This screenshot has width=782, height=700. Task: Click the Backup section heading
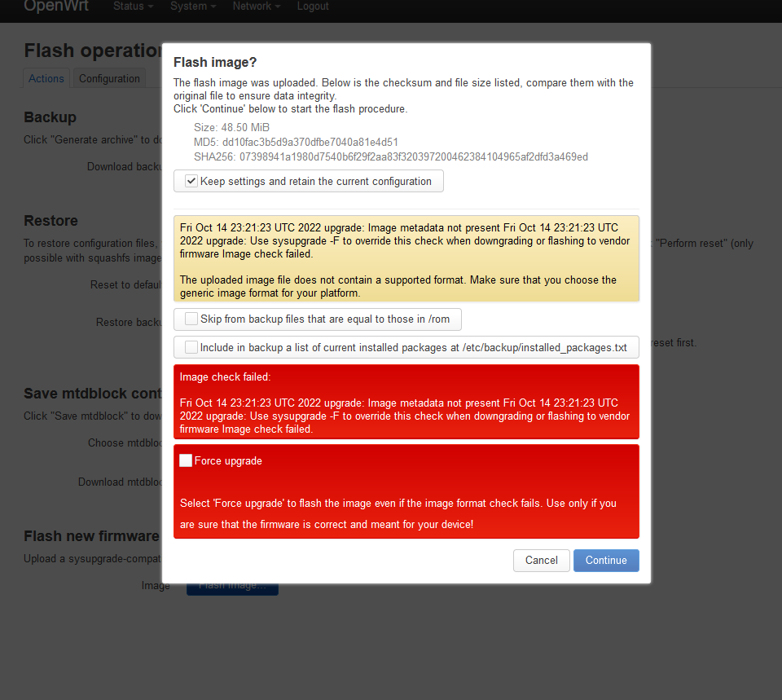50,117
